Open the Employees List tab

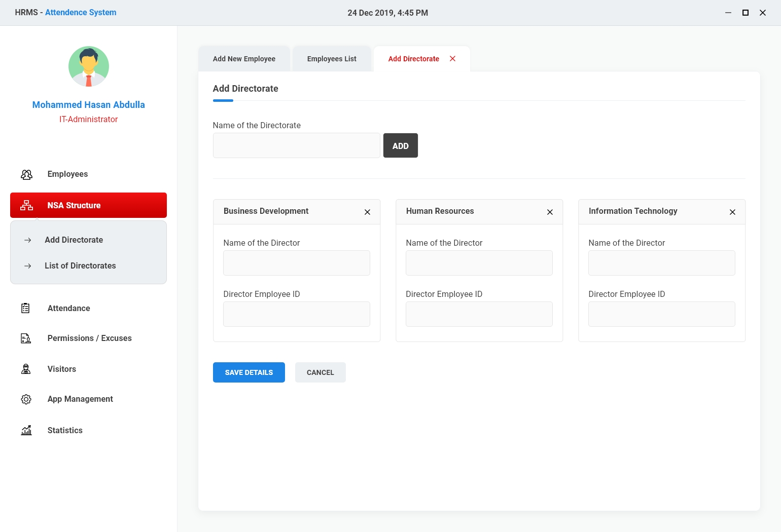(332, 59)
